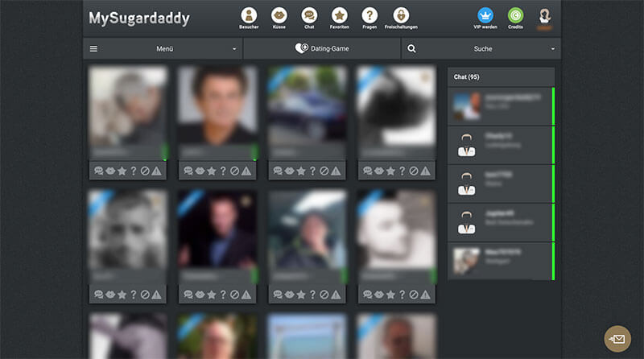Viewport: 644px width, 359px height.
Task: Open the first chat contact with photo
Action: [501, 106]
